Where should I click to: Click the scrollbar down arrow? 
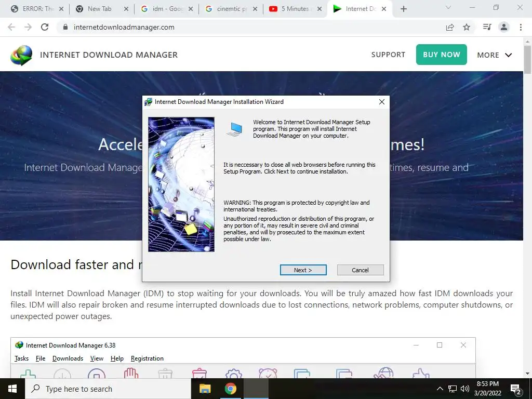click(527, 374)
